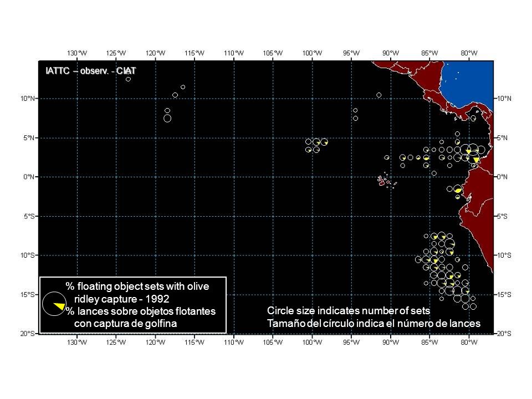Screen dimensions: 532x399
Task: Click the 10°N label on the right axis
Action: [504, 99]
